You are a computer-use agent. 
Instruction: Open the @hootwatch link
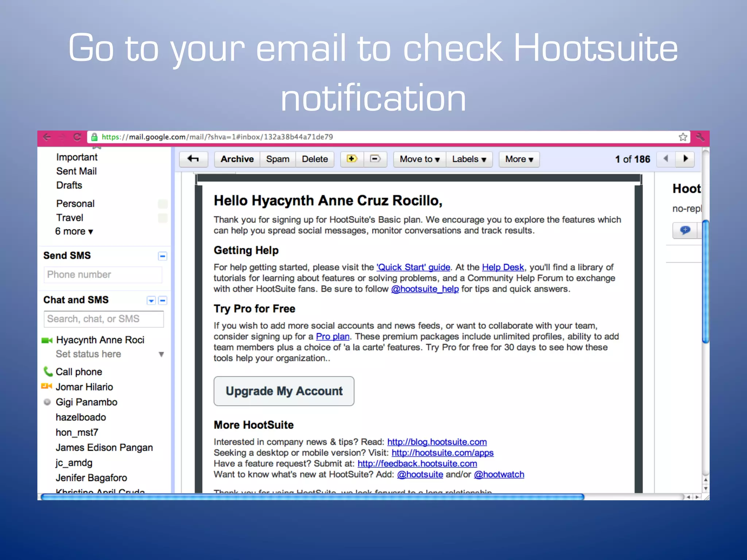coord(499,475)
